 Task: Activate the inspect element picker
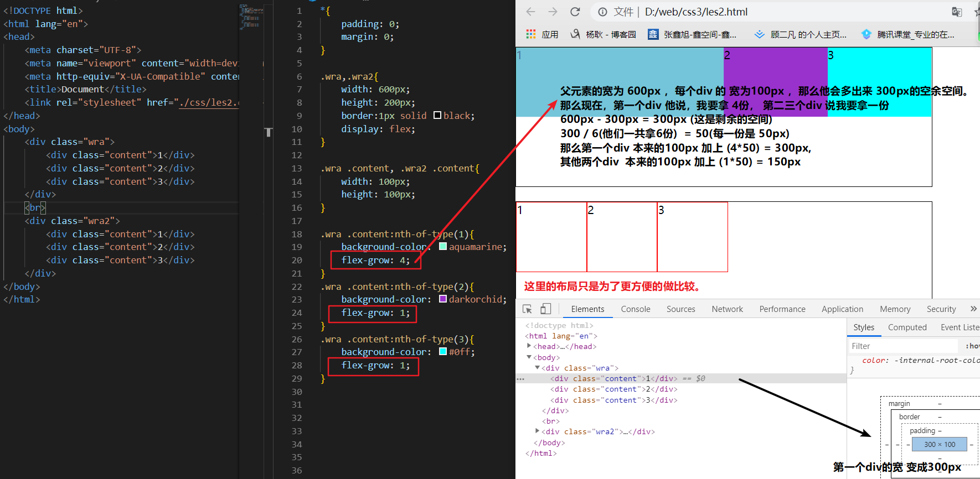[x=527, y=309]
